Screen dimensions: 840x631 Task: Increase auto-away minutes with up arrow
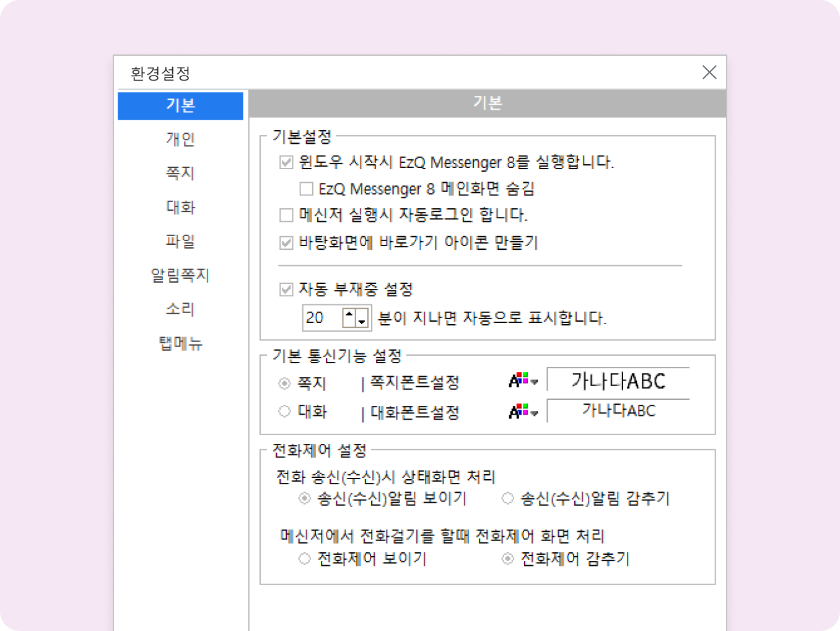point(349,318)
